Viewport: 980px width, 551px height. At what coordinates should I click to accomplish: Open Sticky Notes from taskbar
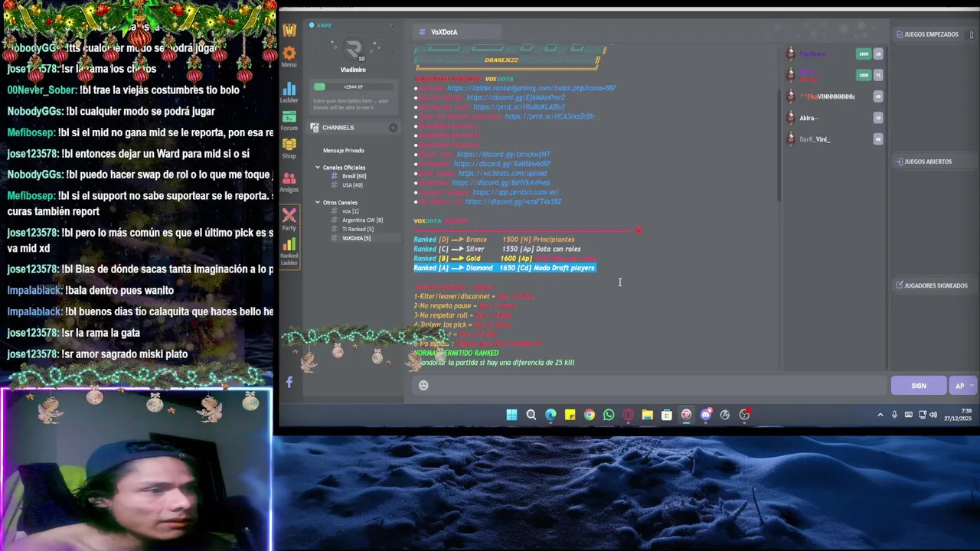click(x=570, y=415)
